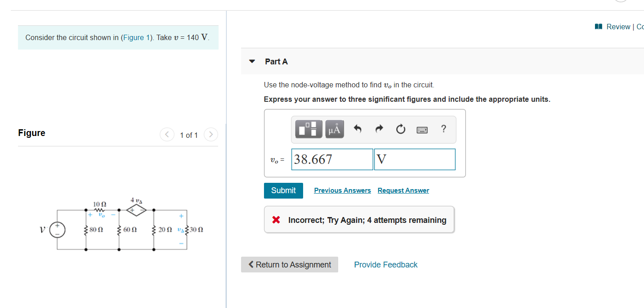Reset the answer box
The width and height of the screenshot is (644, 308).
[x=400, y=130]
